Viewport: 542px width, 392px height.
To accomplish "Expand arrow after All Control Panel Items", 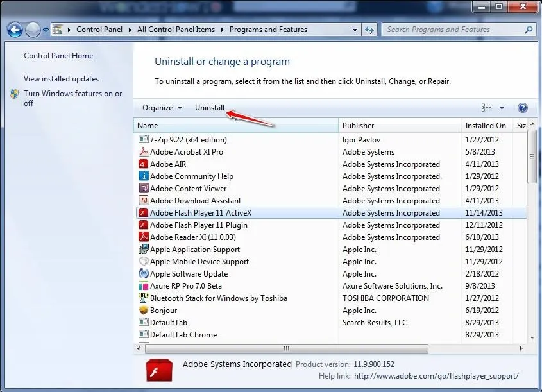I will (x=222, y=30).
